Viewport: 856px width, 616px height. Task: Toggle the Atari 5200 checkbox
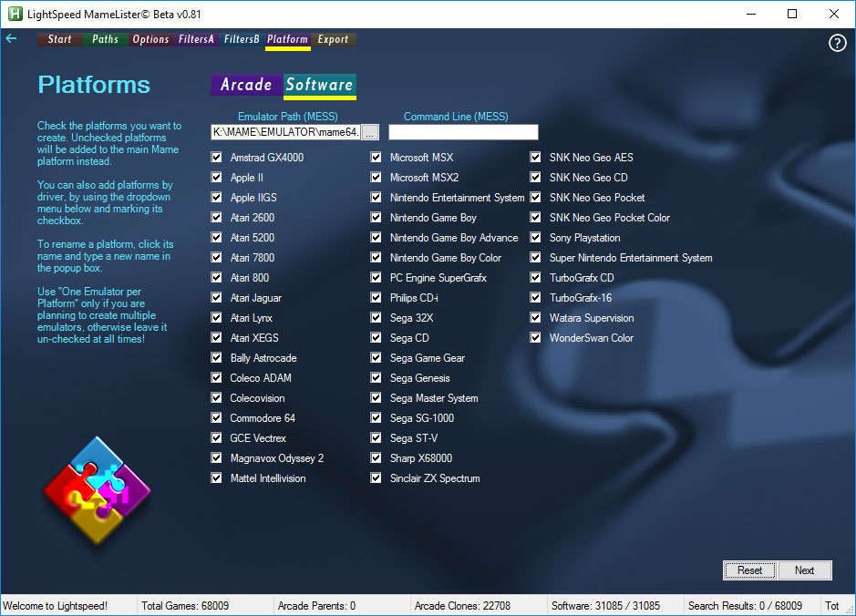click(216, 237)
